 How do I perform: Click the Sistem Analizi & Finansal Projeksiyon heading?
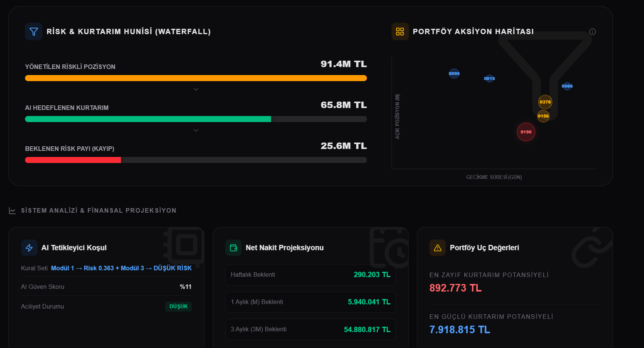pyautogui.click(x=99, y=210)
